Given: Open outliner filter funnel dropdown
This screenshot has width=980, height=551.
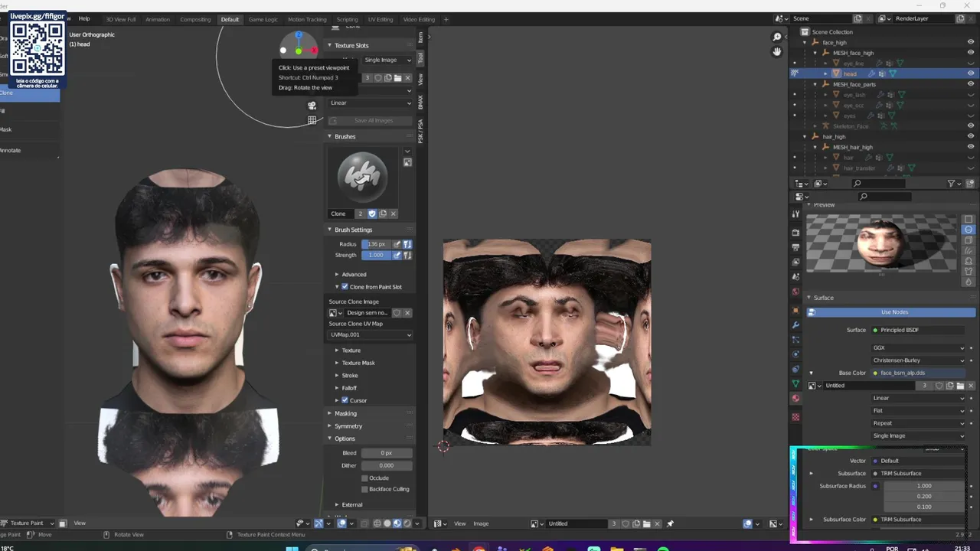Looking at the screenshot, I should (953, 184).
